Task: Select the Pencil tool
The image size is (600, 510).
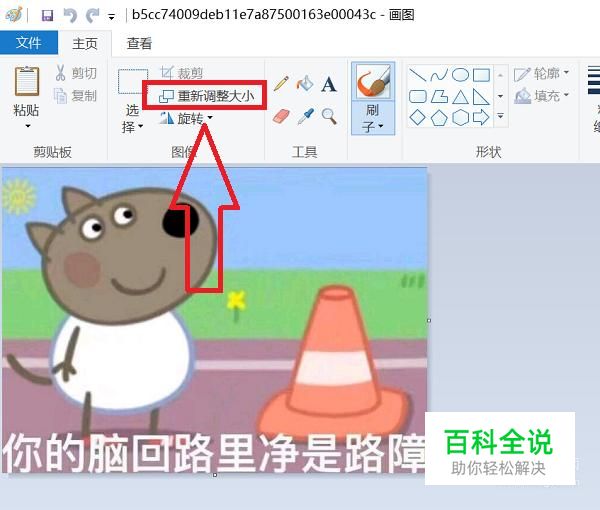Action: (281, 83)
